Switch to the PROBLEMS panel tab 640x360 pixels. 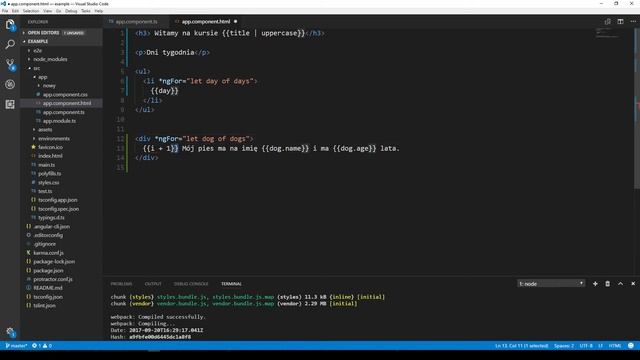[x=121, y=284]
